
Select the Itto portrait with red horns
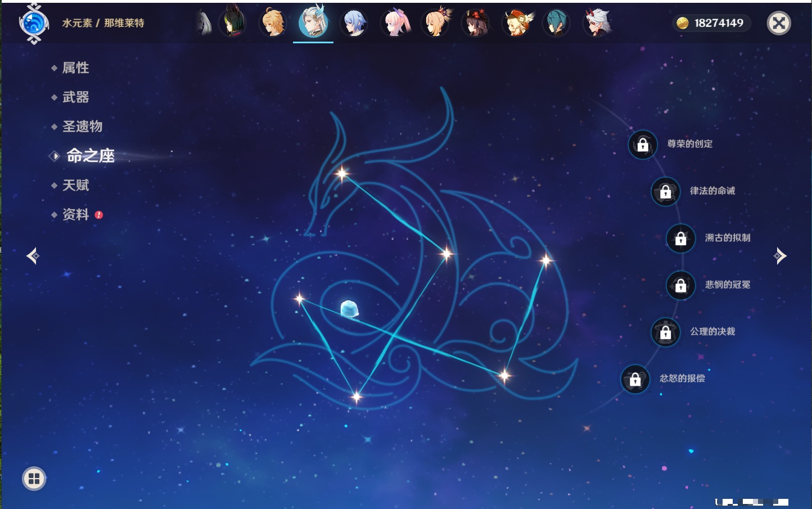point(597,23)
